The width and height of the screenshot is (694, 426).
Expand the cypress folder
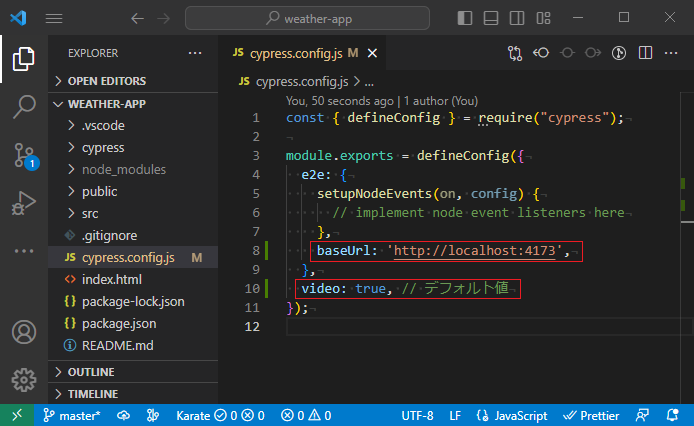133,147
